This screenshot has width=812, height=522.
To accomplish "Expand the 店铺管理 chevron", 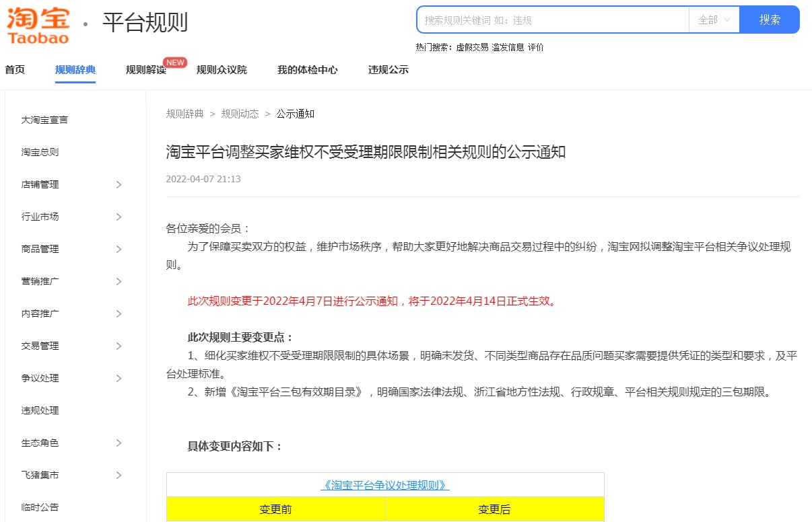I will point(119,184).
